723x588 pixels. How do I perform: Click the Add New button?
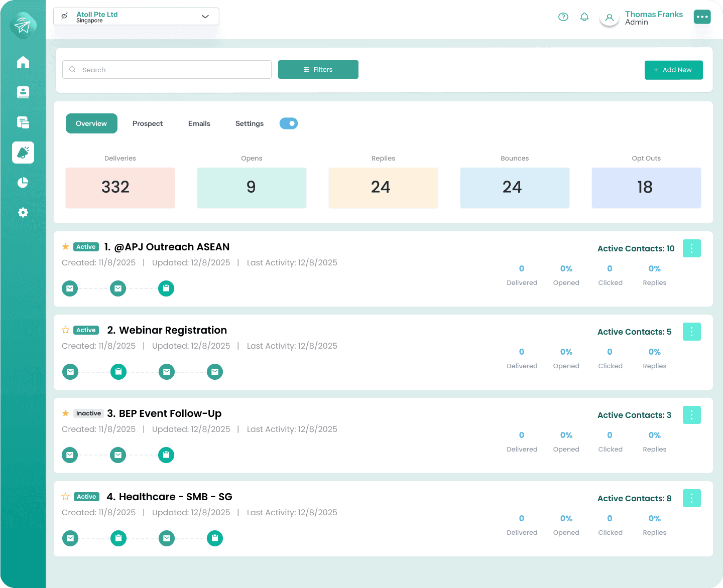[x=673, y=70]
